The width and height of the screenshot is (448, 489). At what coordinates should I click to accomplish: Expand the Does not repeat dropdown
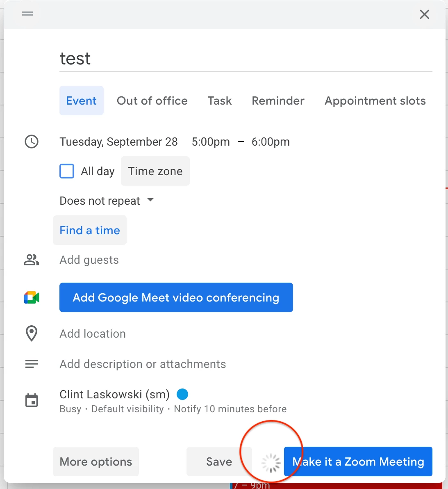(107, 201)
